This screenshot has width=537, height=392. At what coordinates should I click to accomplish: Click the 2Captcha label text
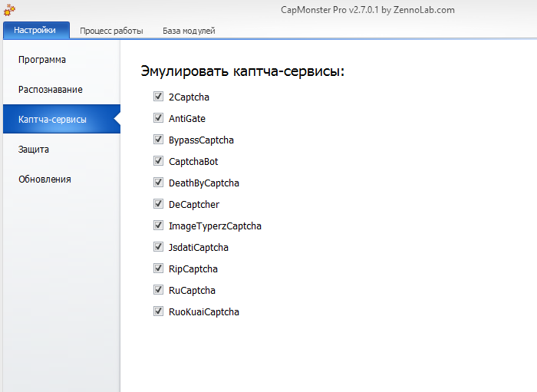[x=189, y=97]
